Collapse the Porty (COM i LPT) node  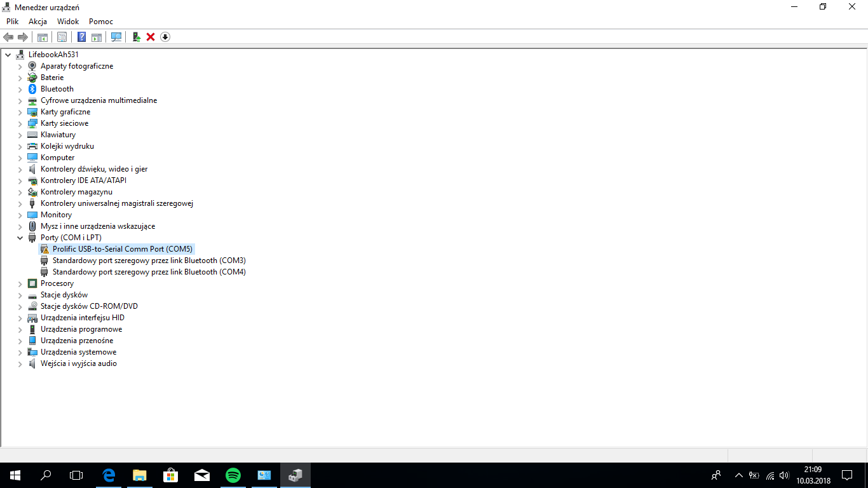pyautogui.click(x=20, y=238)
